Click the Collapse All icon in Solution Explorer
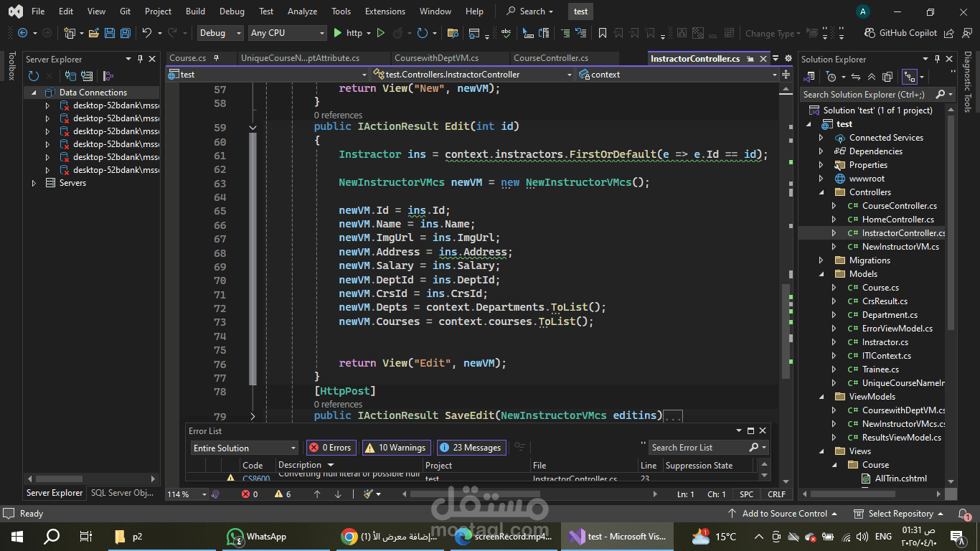Image resolution: width=980 pixels, height=551 pixels. (872, 77)
